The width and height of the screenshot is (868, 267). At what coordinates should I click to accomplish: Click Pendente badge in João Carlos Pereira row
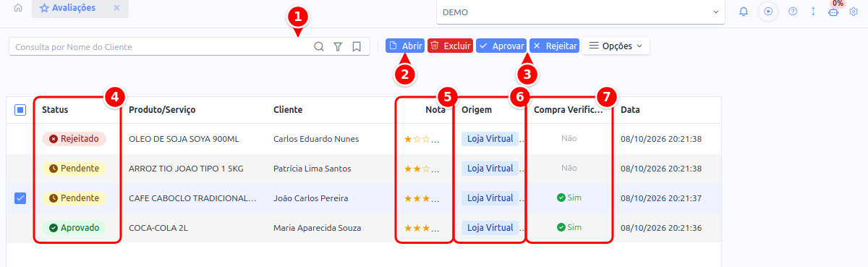74,198
